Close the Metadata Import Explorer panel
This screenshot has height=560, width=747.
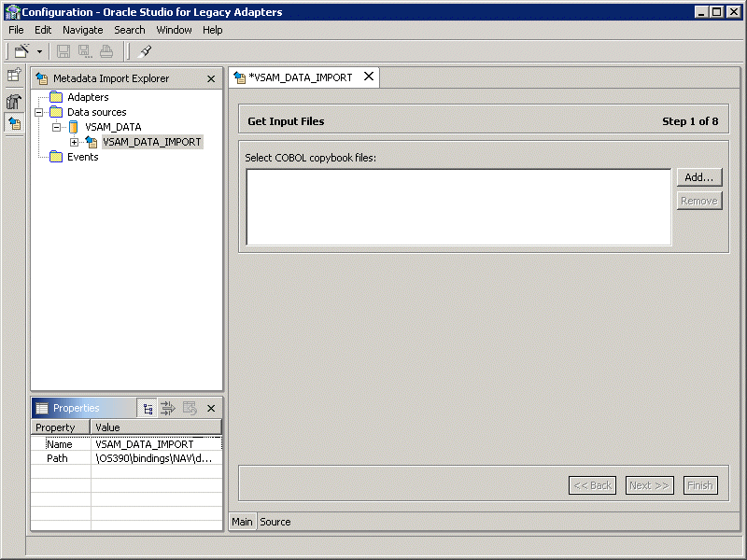(x=211, y=78)
